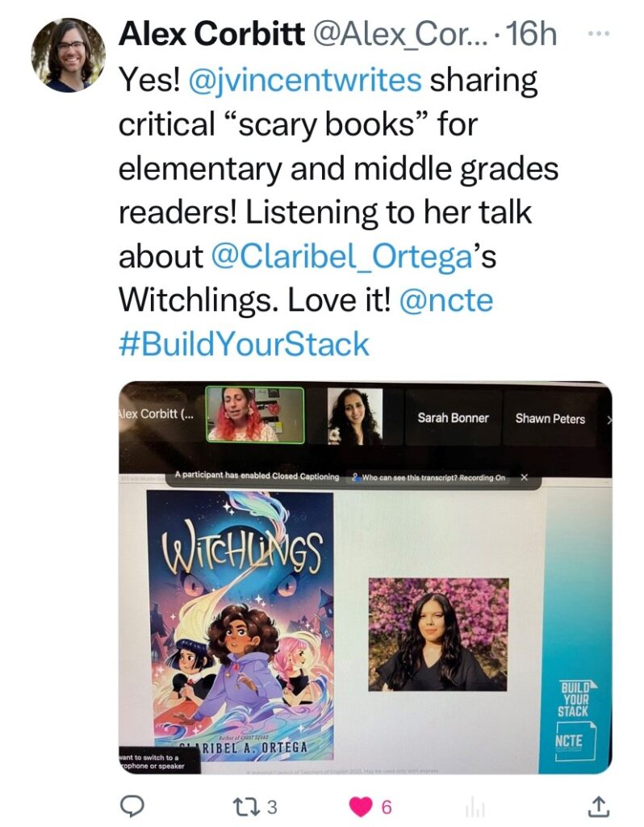Select the Shawn Peters participant tile
Screen dimensions: 644x827
(x=550, y=418)
